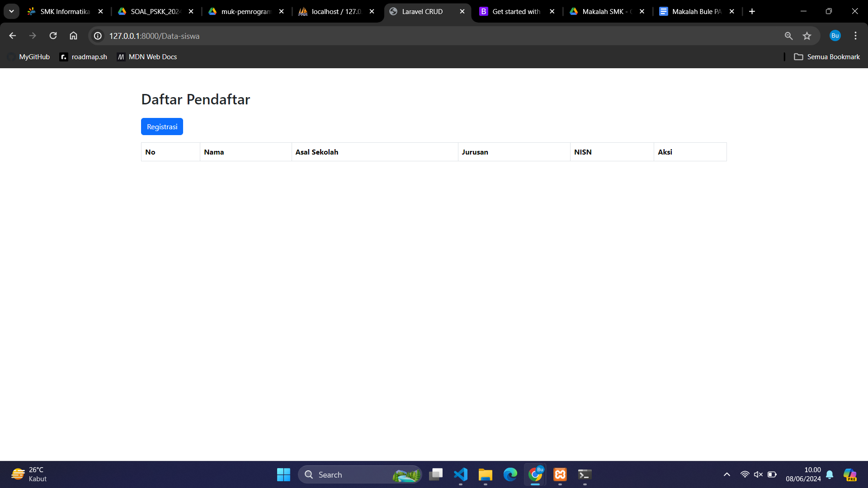Bookmark this page with star icon
The width and height of the screenshot is (868, 488).
pos(807,36)
